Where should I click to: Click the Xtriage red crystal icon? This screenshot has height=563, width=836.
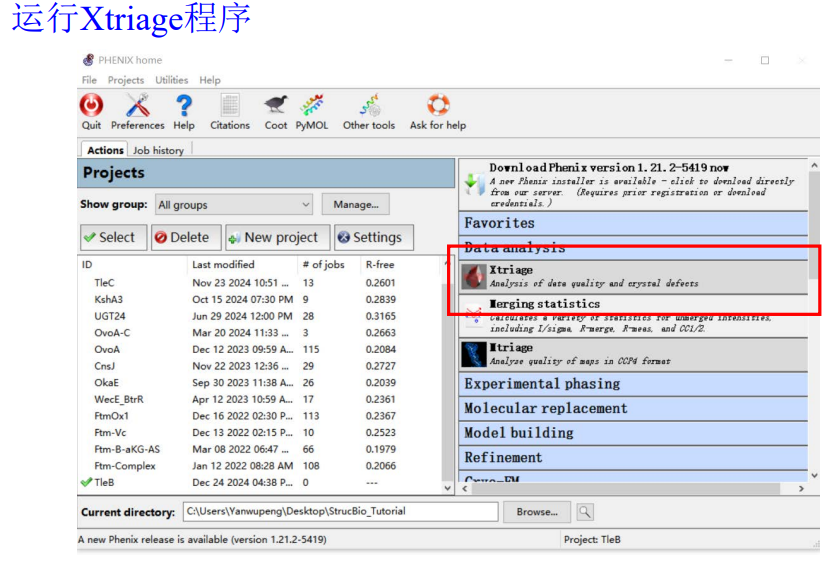(x=473, y=276)
